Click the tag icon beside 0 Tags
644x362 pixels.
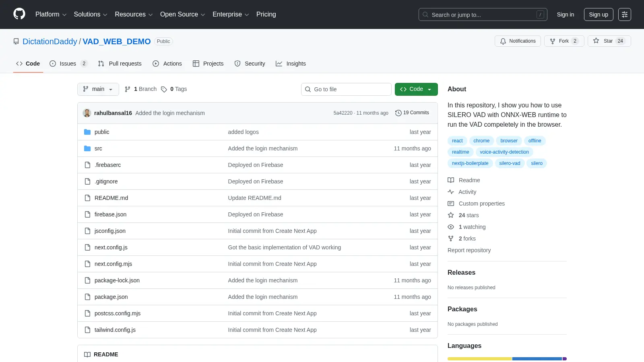(x=164, y=89)
